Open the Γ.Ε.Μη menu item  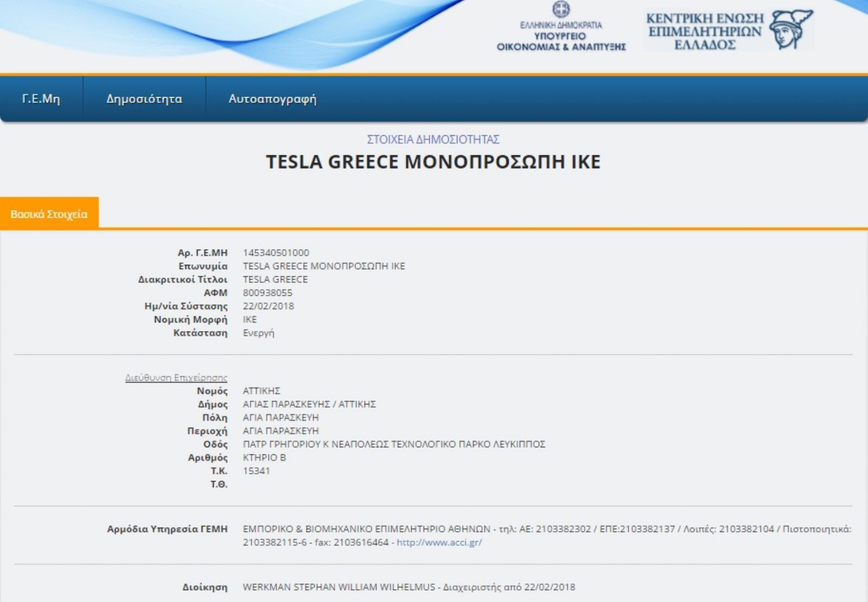point(41,99)
